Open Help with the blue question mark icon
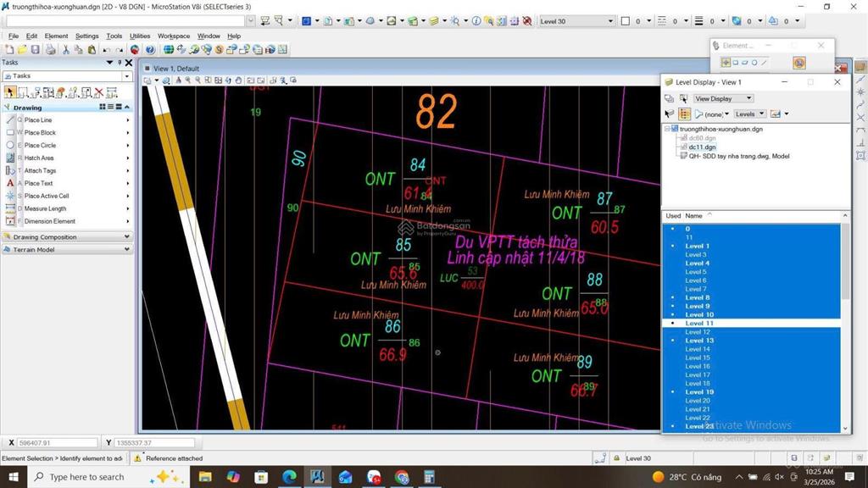 (150, 50)
